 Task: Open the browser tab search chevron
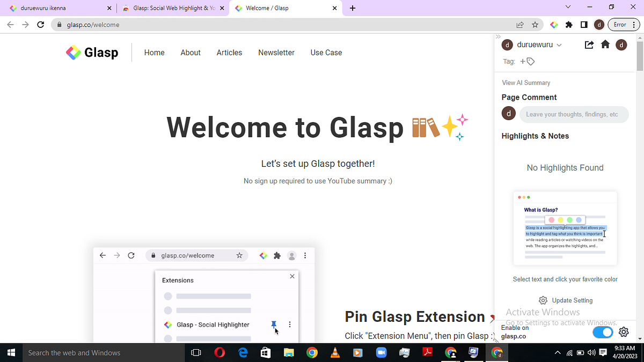567,8
